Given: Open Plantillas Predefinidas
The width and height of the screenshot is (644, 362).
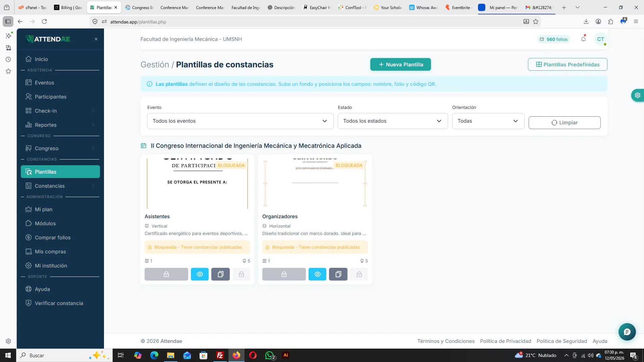Looking at the screenshot, I should pos(568,64).
